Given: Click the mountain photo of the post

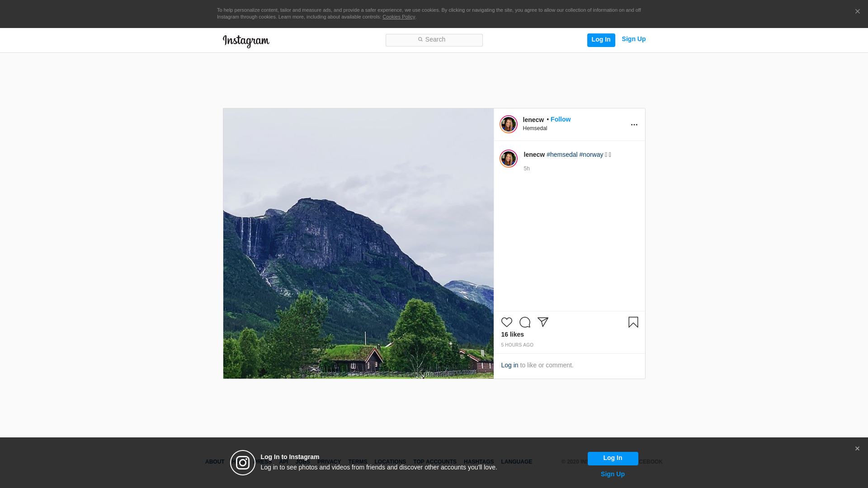Looking at the screenshot, I should pyautogui.click(x=358, y=243).
